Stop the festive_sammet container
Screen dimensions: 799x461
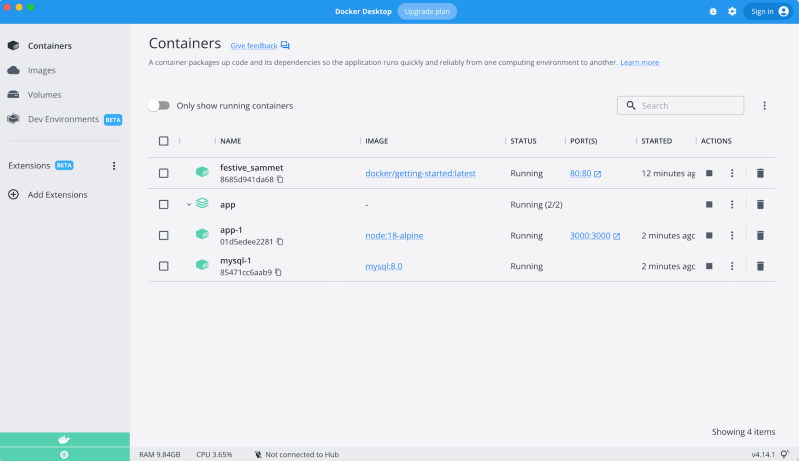click(x=709, y=173)
